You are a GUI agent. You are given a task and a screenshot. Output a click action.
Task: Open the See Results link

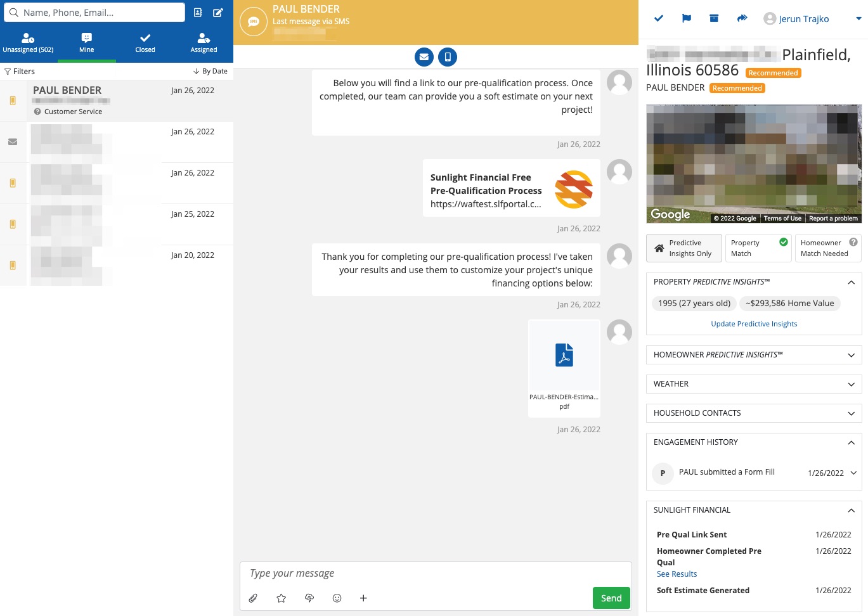tap(677, 574)
